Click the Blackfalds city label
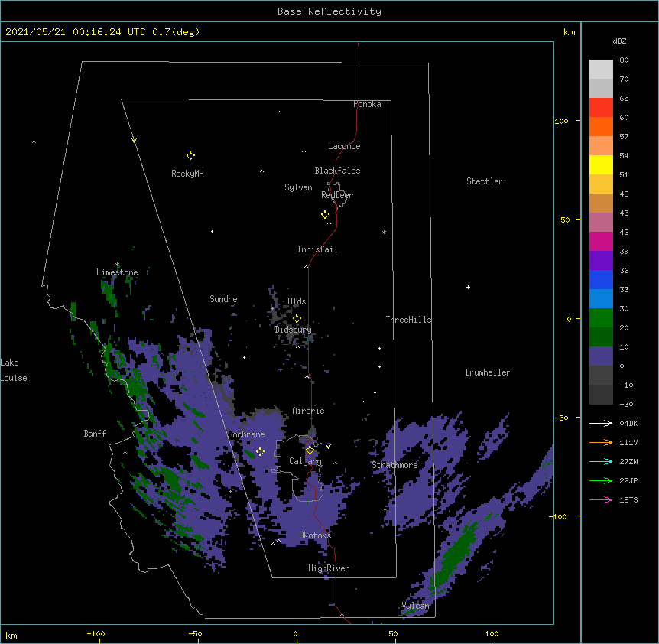 click(337, 171)
